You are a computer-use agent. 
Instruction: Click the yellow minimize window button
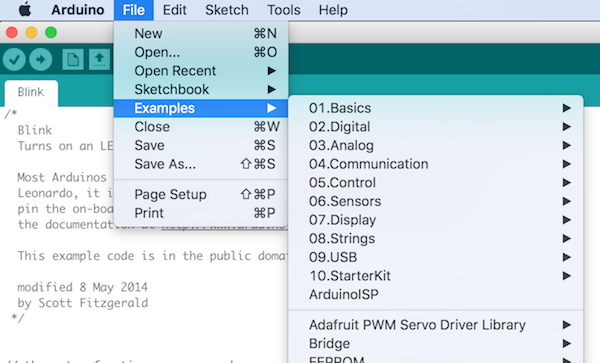31,33
